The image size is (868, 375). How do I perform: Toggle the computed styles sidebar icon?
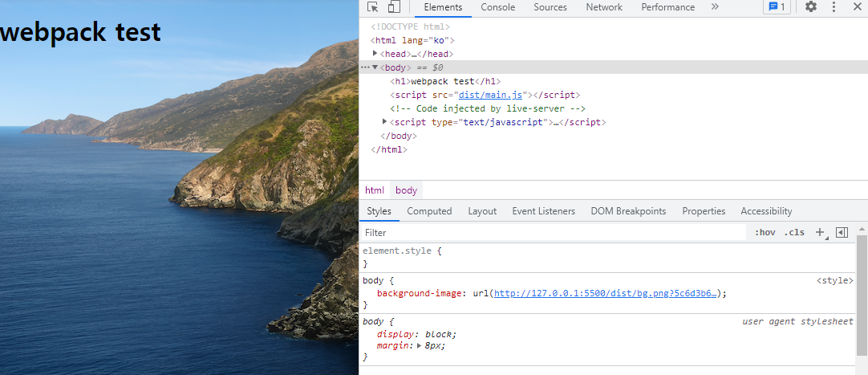(x=842, y=233)
